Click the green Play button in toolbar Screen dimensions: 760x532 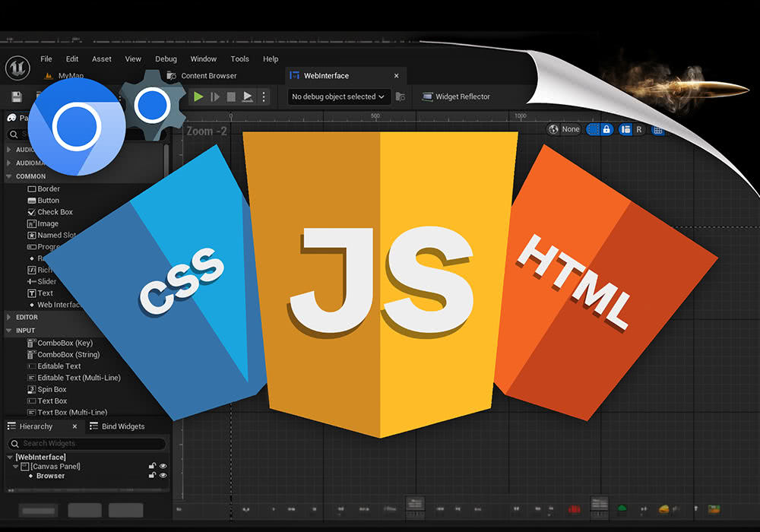[x=198, y=97]
